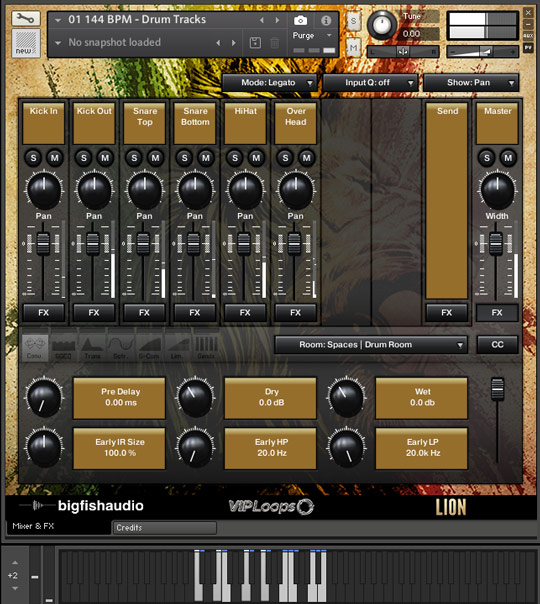Open FX for the Master channel

(497, 313)
